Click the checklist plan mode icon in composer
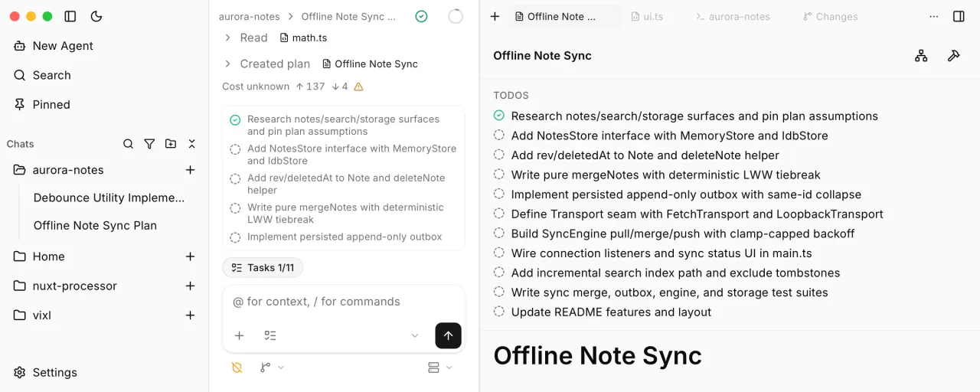Viewport: 980px width, 392px height. point(270,335)
